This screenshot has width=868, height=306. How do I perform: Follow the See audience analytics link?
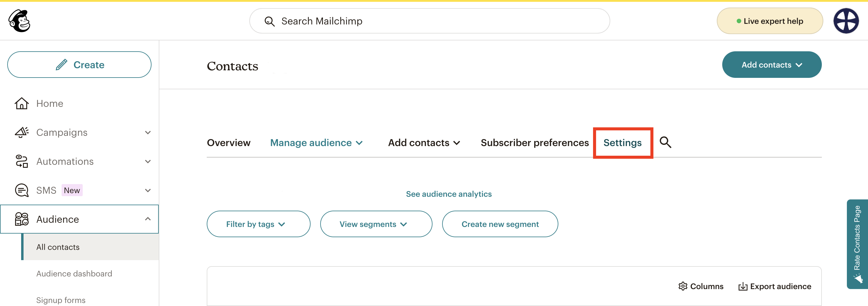(449, 194)
